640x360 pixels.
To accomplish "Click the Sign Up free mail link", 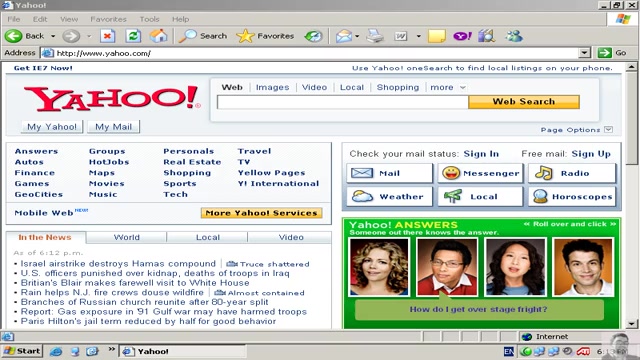I will point(591,154).
